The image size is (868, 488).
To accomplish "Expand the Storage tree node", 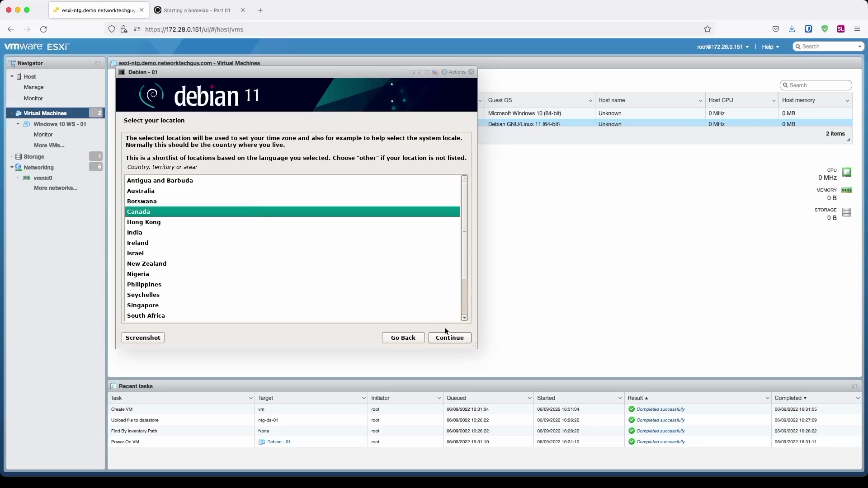I will click(12, 156).
